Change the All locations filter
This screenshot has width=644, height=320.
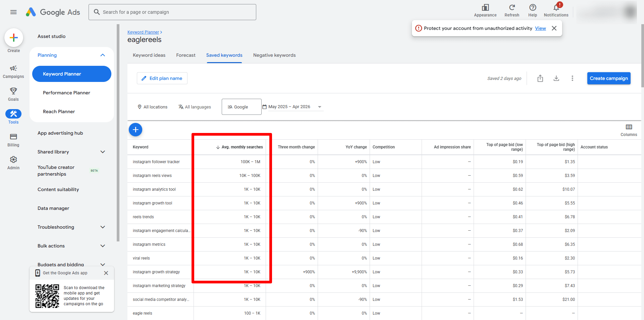[152, 107]
